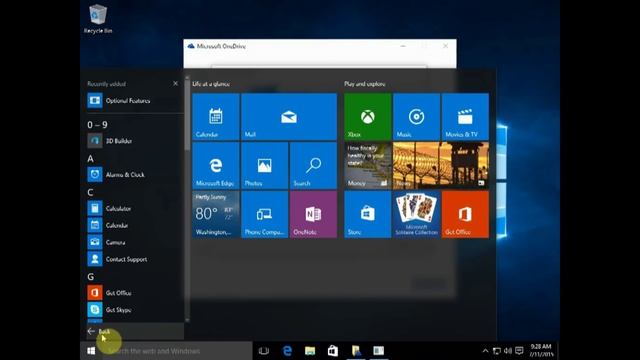Image resolution: width=640 pixels, height=360 pixels.
Task: Open the Money news tile
Action: tap(367, 166)
